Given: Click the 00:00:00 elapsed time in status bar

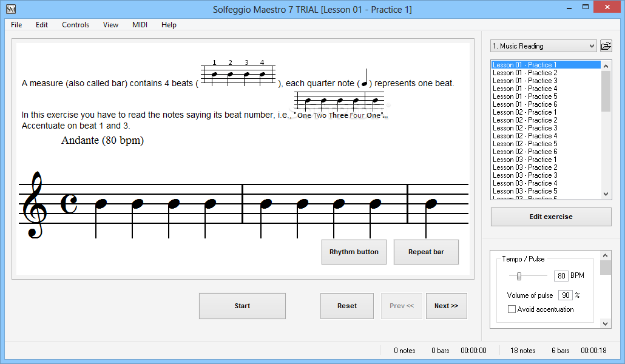Looking at the screenshot, I should (x=473, y=351).
